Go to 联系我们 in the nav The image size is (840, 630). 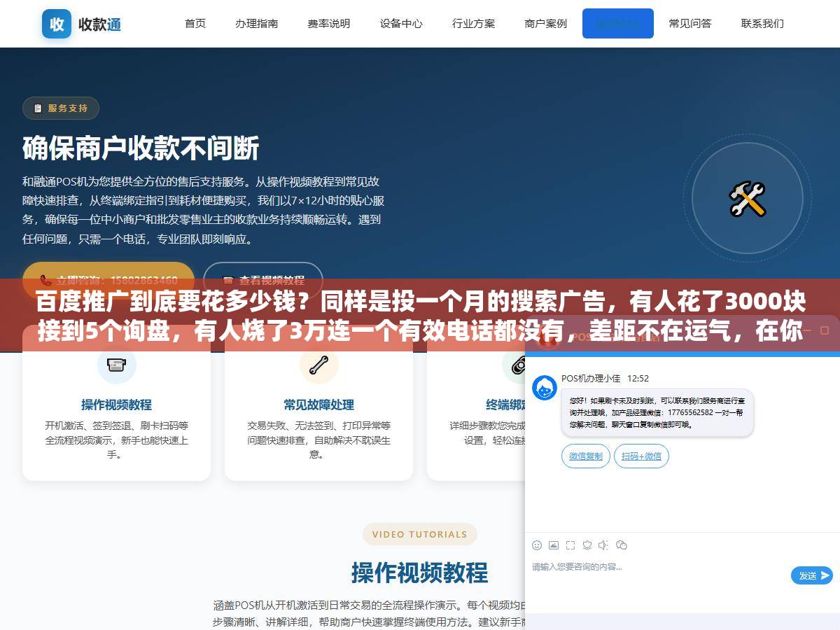click(762, 23)
